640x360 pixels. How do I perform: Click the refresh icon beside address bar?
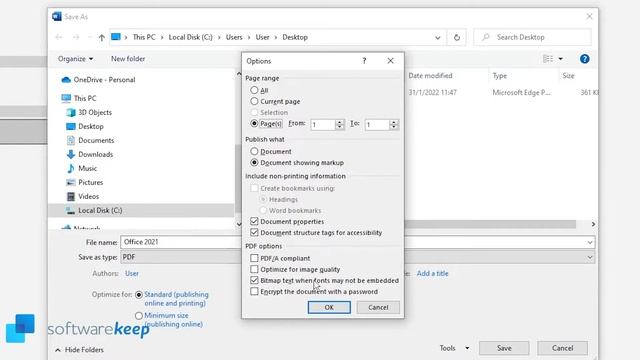coord(457,38)
